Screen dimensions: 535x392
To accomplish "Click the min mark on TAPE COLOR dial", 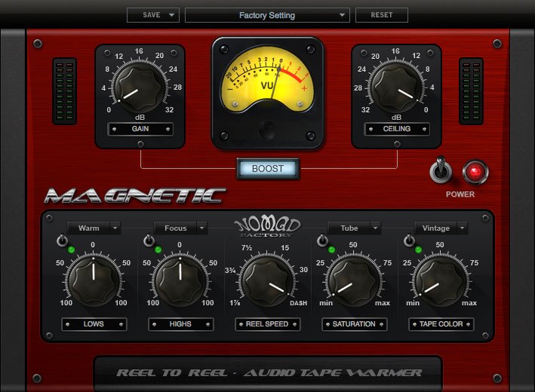I will coord(413,303).
